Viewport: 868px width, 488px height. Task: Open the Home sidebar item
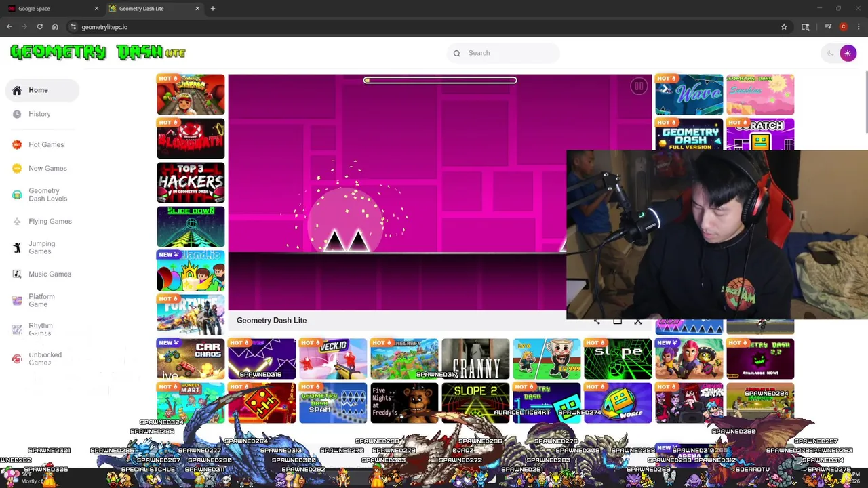pos(42,90)
